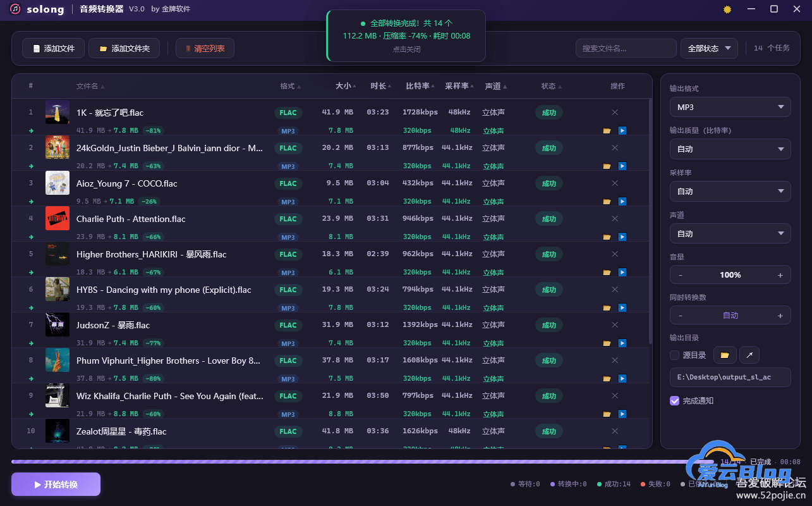Sort tasks by 时长 column header
The image size is (812, 506).
(382, 87)
